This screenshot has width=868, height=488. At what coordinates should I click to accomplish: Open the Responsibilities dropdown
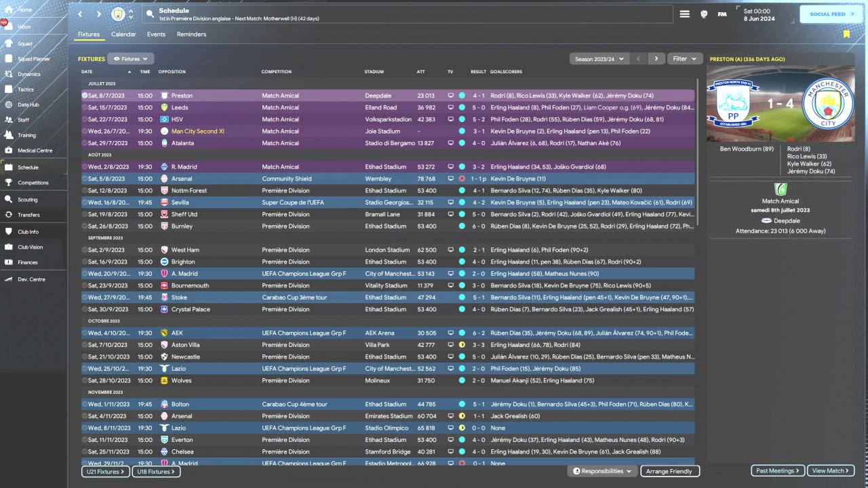pyautogui.click(x=604, y=471)
